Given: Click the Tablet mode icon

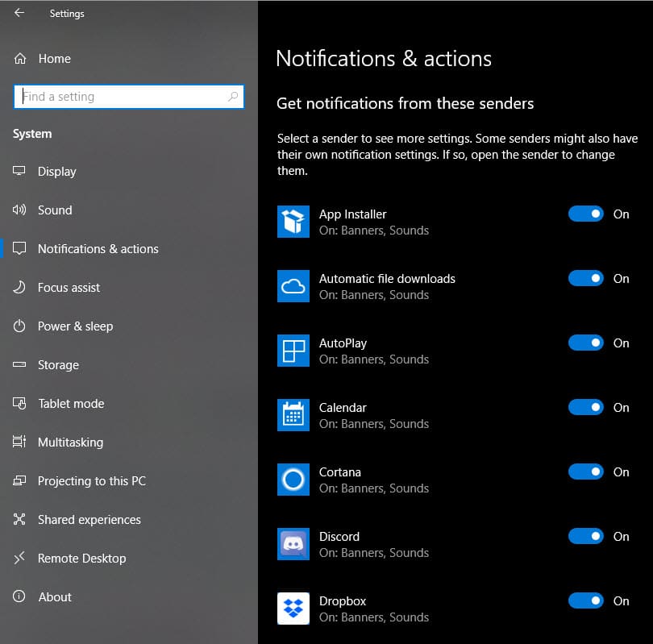Looking at the screenshot, I should pos(19,403).
